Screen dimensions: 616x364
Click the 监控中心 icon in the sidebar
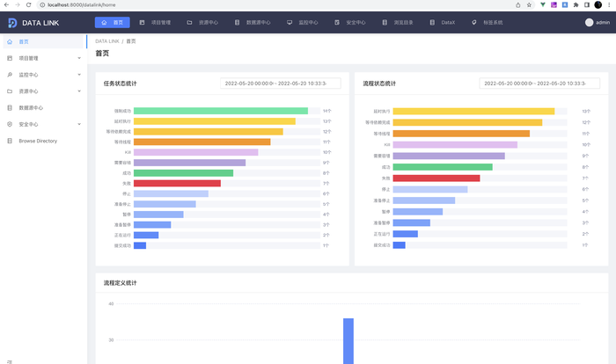(10, 75)
